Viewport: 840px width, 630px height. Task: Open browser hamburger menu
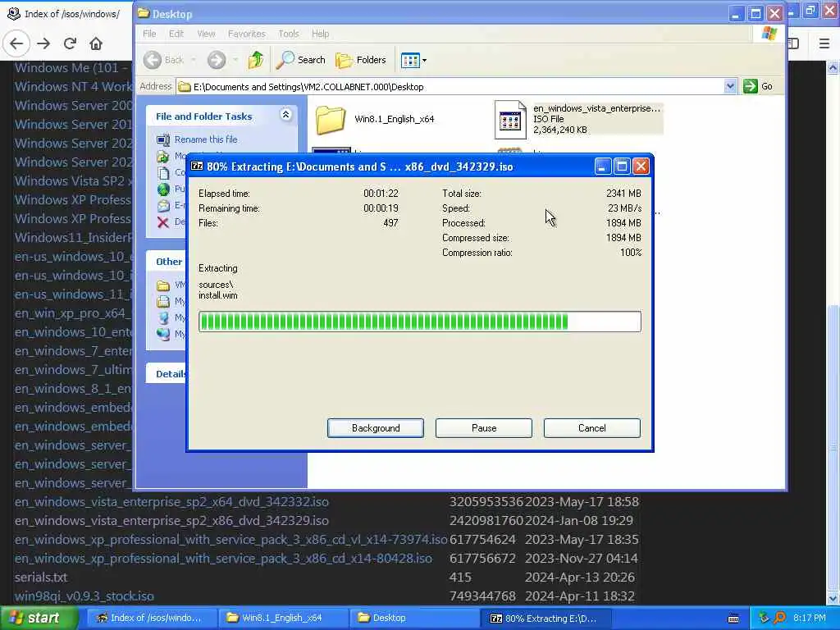pyautogui.click(x=824, y=43)
